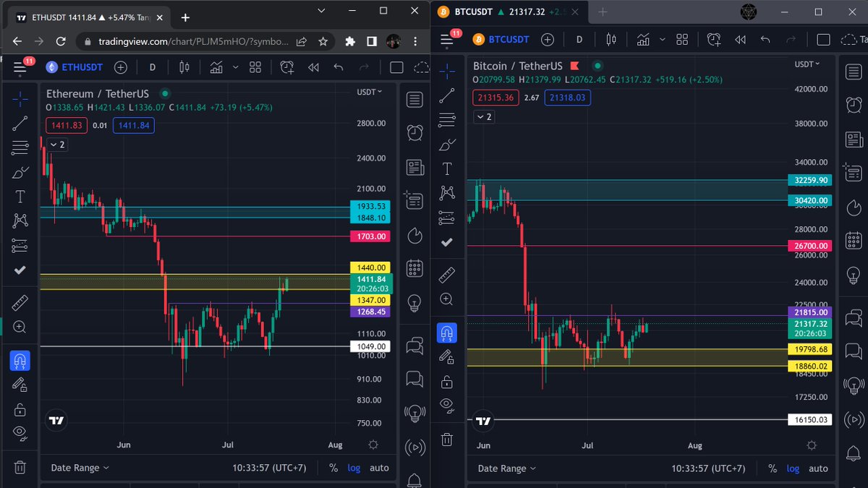Bookmark page with Chrome star icon
Image resolution: width=868 pixels, height=488 pixels.
tap(323, 41)
